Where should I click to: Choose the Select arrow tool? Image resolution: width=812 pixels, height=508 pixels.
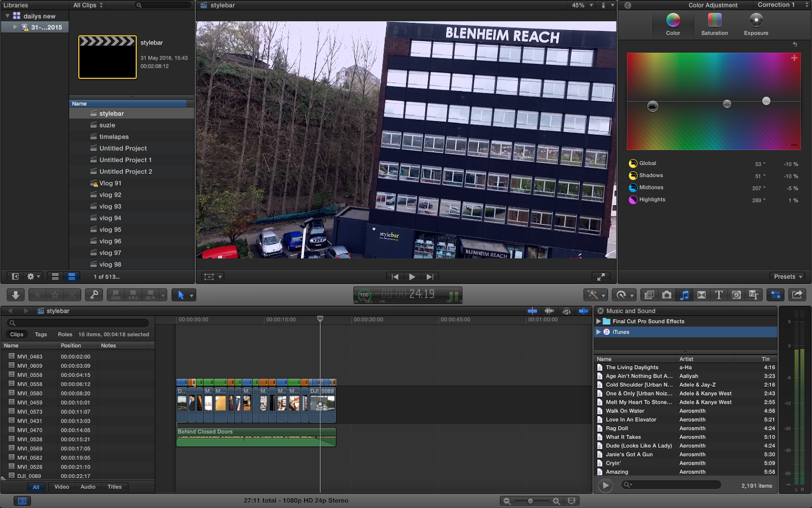pos(181,295)
